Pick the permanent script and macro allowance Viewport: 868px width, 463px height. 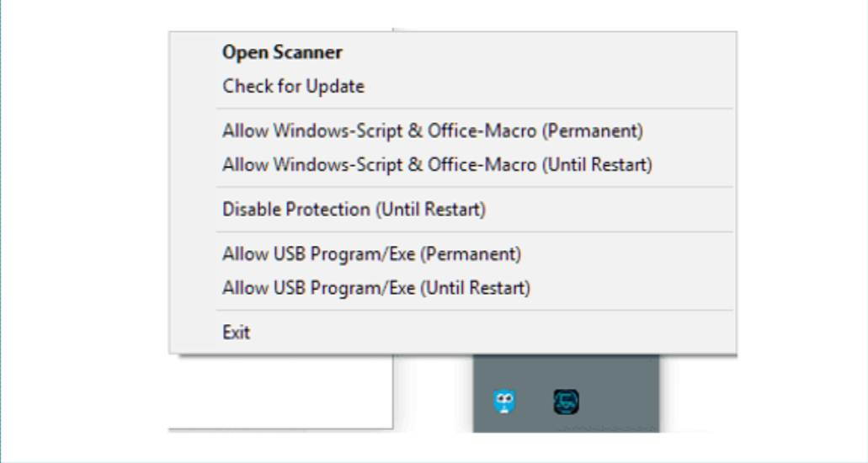452,130
